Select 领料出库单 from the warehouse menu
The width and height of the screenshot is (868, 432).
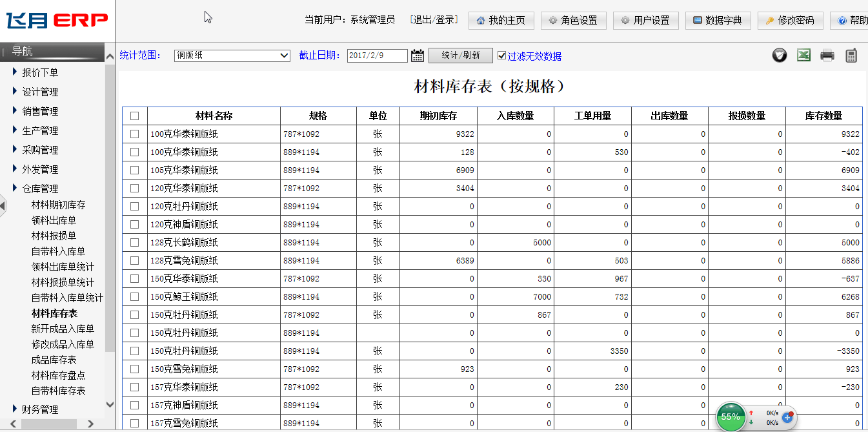[54, 220]
